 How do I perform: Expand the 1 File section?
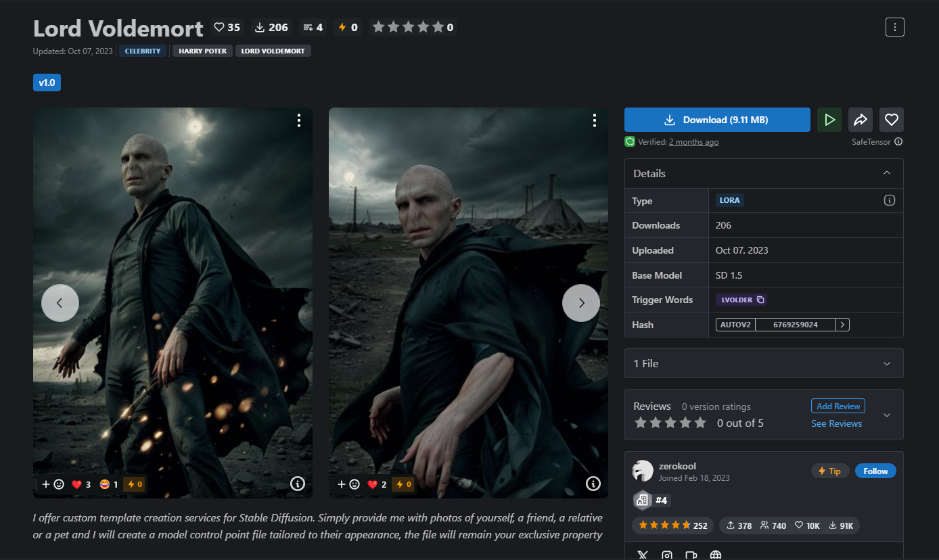[x=764, y=363]
